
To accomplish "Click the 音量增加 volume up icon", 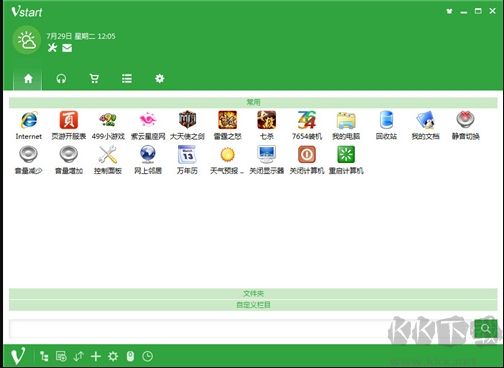I will point(69,154).
